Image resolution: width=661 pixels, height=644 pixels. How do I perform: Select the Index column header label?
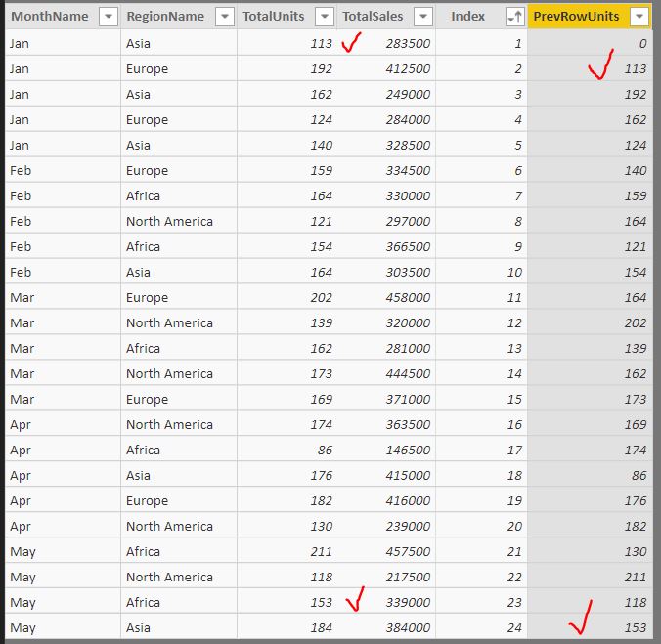(467, 17)
